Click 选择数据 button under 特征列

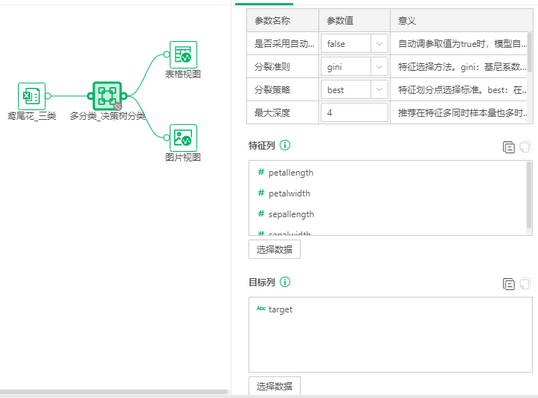point(274,249)
